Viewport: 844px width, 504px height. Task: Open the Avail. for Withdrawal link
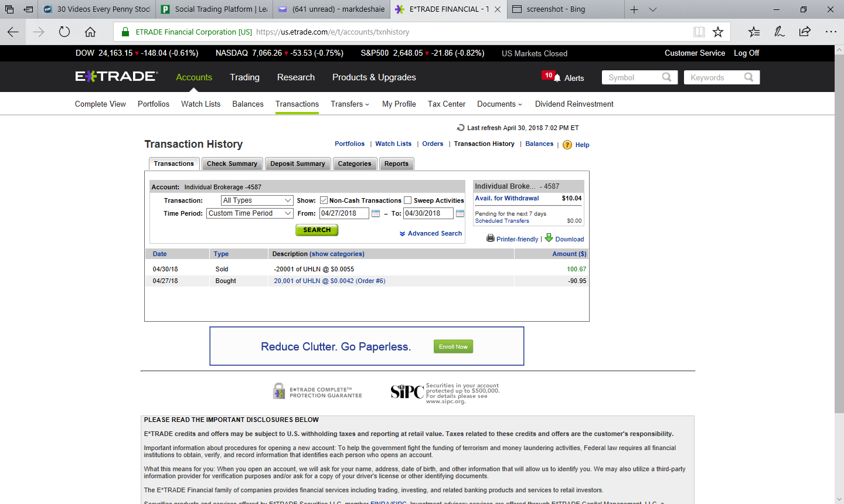pyautogui.click(x=507, y=198)
